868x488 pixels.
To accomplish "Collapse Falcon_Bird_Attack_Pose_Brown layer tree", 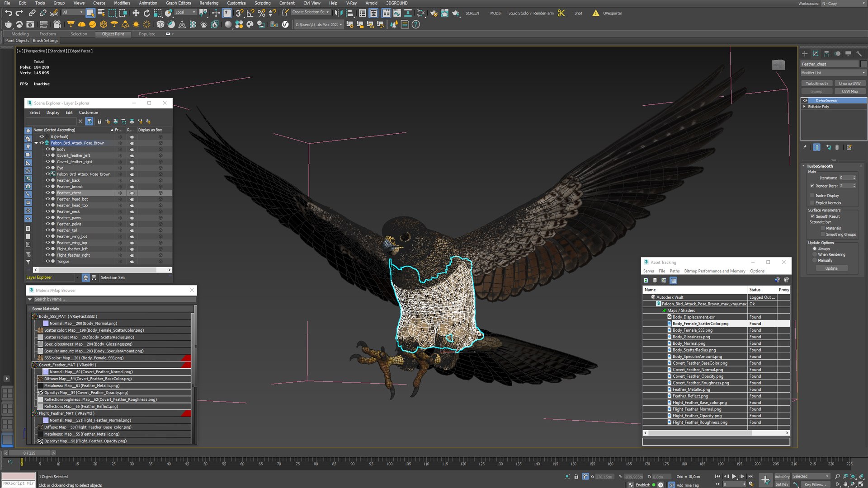I will coord(36,143).
